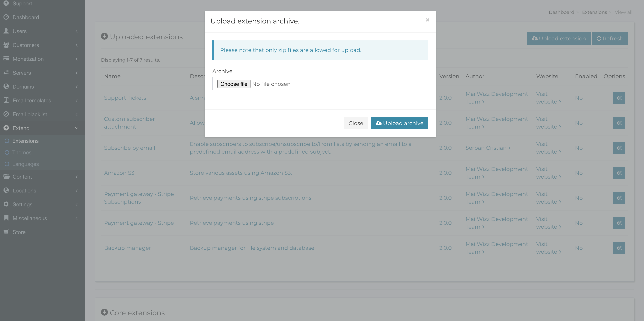Open options gears for Stripe Subscriptions
The width and height of the screenshot is (644, 321).
pyautogui.click(x=619, y=198)
